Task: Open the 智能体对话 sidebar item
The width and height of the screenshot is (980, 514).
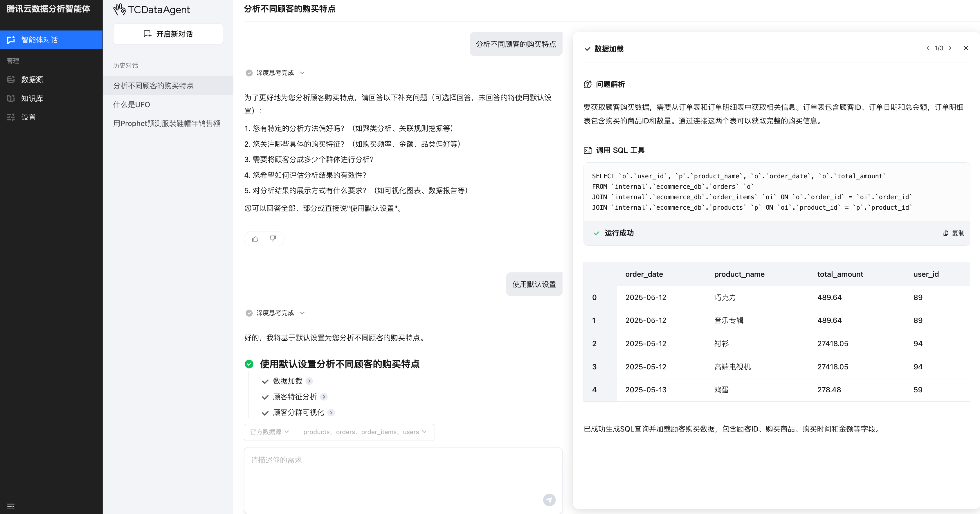Action: click(x=51, y=39)
